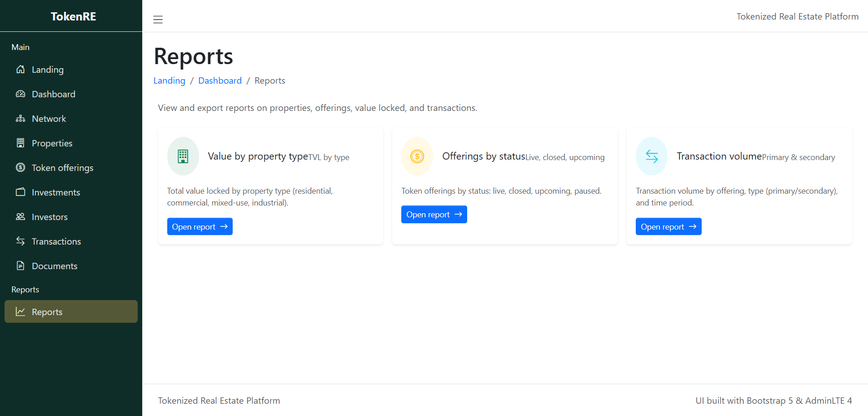Open the Transaction volume report
Screen dimensions: 868x416
click(x=668, y=226)
